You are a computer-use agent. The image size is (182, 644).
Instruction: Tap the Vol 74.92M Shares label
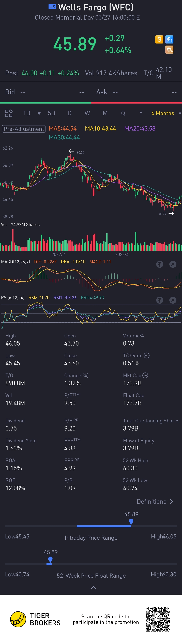click(x=20, y=224)
